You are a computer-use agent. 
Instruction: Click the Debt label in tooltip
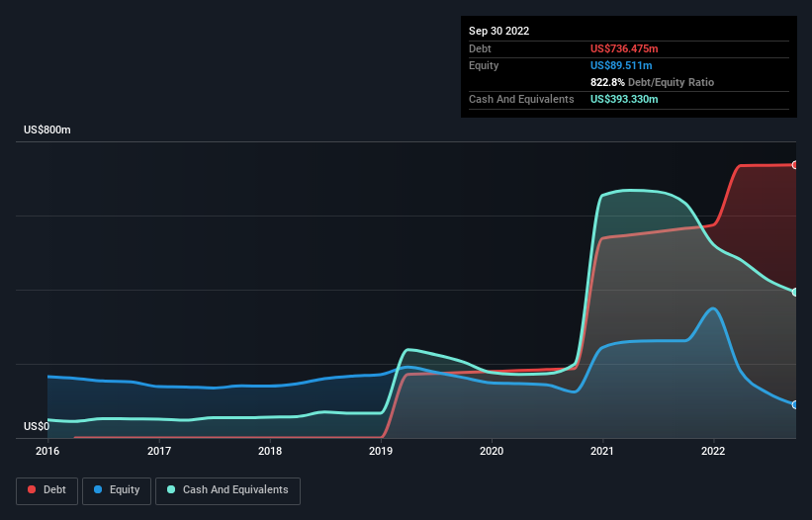[x=480, y=48]
